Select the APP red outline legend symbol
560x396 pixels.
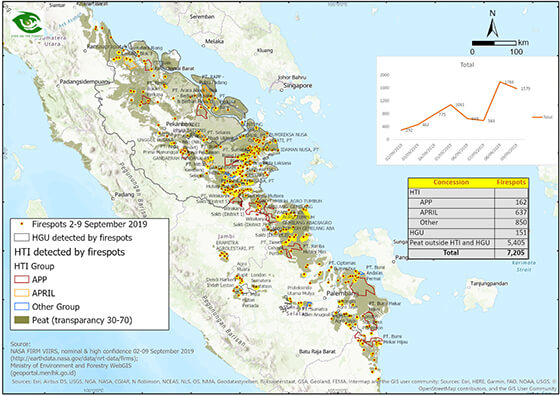pos(21,279)
